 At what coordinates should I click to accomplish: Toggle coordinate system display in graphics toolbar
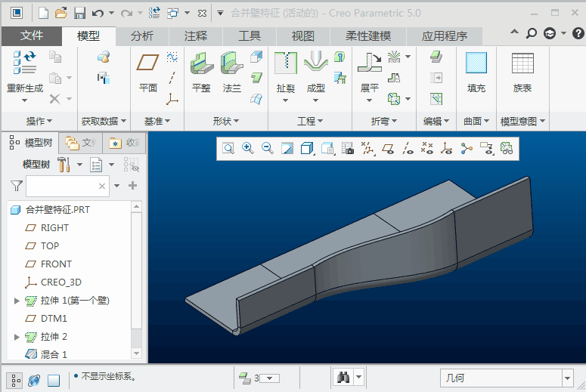coord(447,149)
